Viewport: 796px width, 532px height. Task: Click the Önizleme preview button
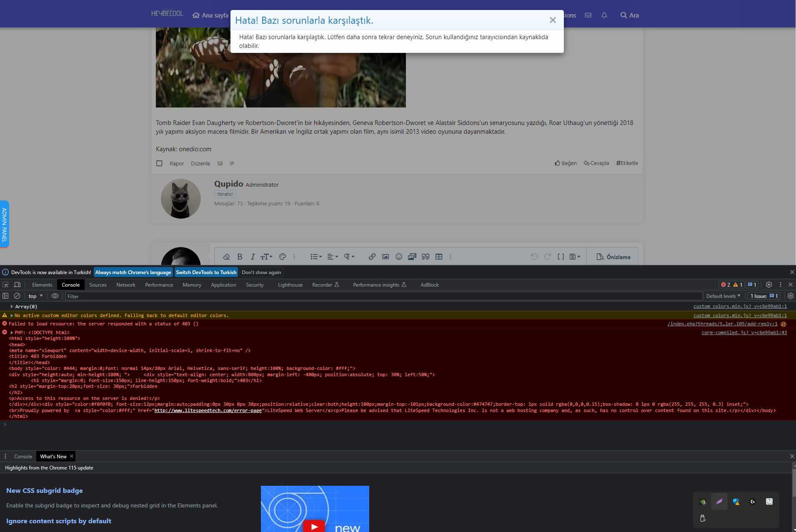[613, 257]
